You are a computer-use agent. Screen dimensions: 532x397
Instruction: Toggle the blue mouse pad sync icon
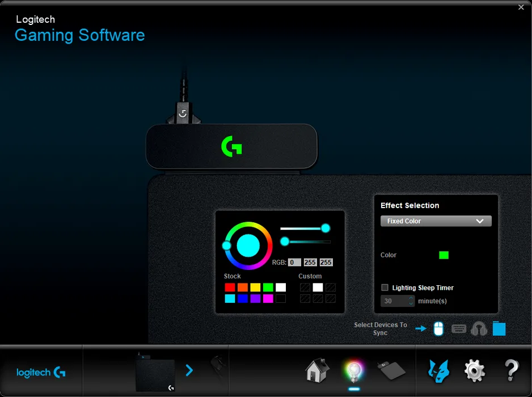[x=499, y=328]
